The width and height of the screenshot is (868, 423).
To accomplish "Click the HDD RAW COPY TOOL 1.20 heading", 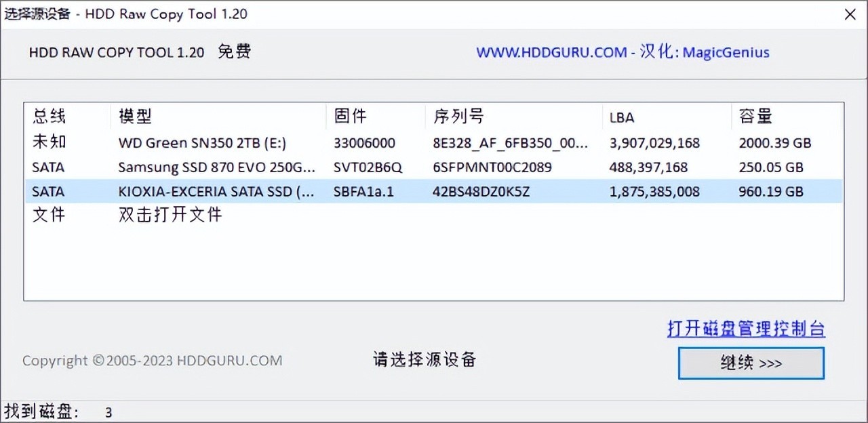I will [117, 52].
